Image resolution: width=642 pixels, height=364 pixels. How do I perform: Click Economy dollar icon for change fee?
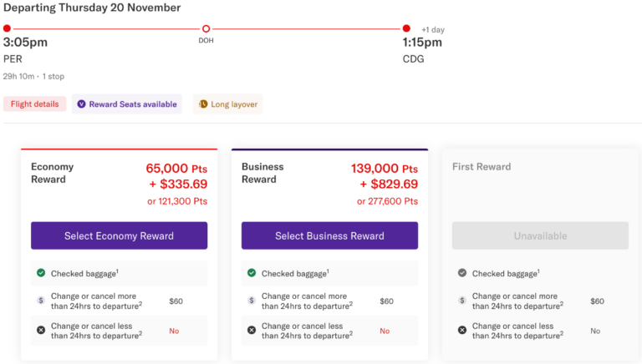point(41,301)
